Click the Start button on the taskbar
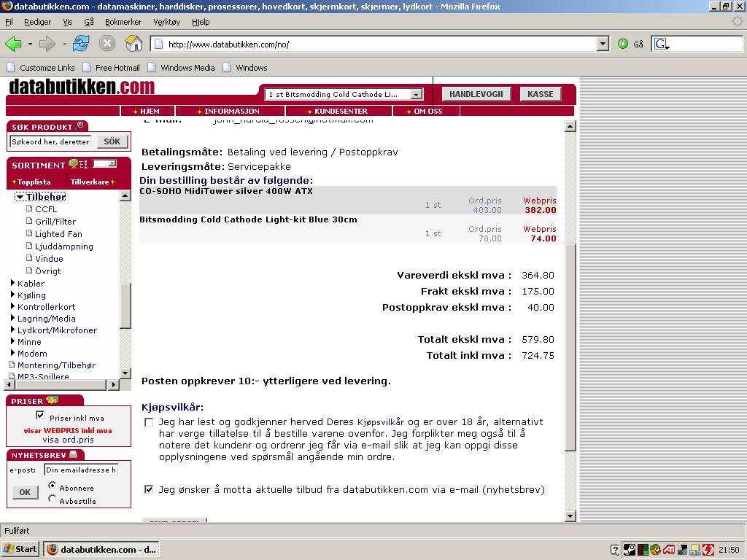Screen dimensions: 747x560 20,549
